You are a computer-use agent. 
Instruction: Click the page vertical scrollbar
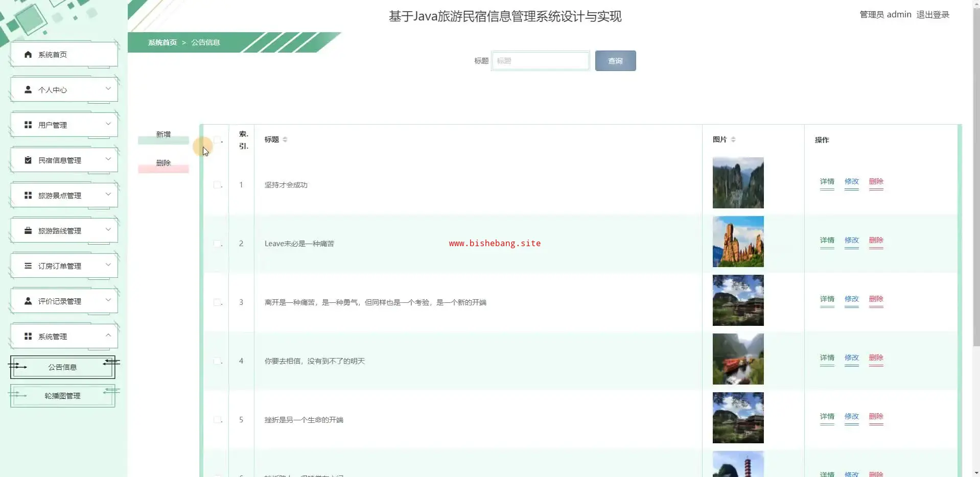(976, 176)
